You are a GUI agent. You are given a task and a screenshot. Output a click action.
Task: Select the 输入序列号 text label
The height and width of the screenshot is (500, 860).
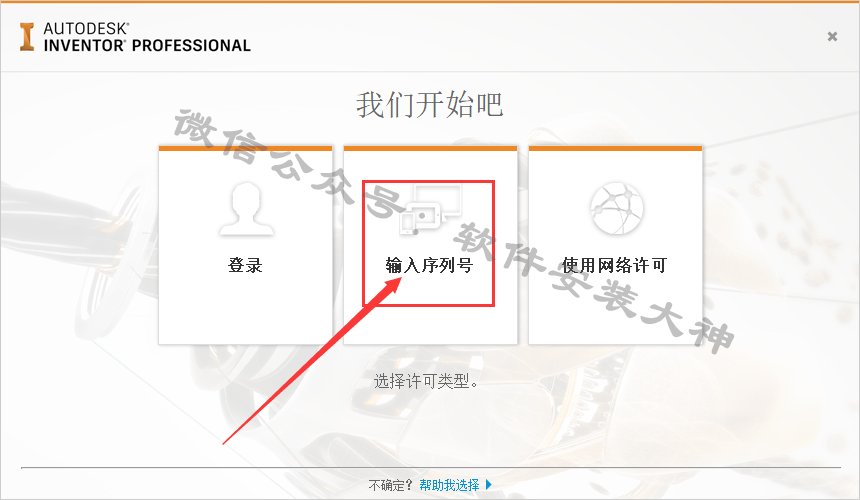(429, 265)
